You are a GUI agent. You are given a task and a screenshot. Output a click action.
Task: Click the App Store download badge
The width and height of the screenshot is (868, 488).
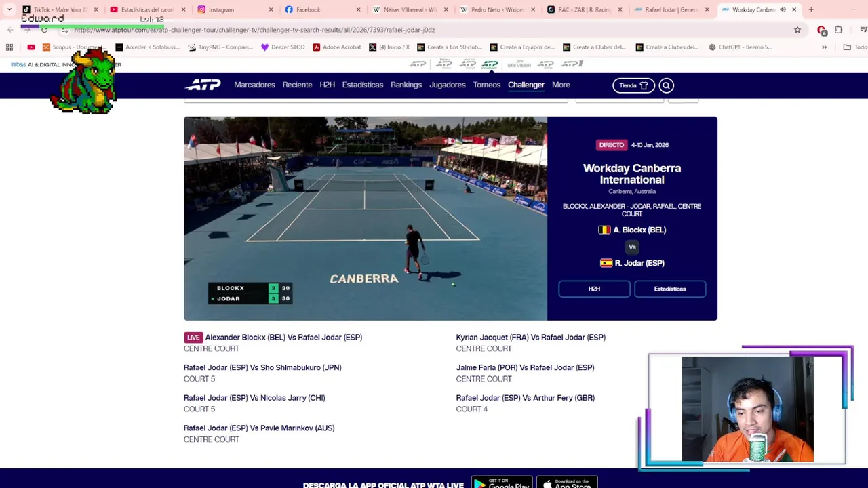567,483
